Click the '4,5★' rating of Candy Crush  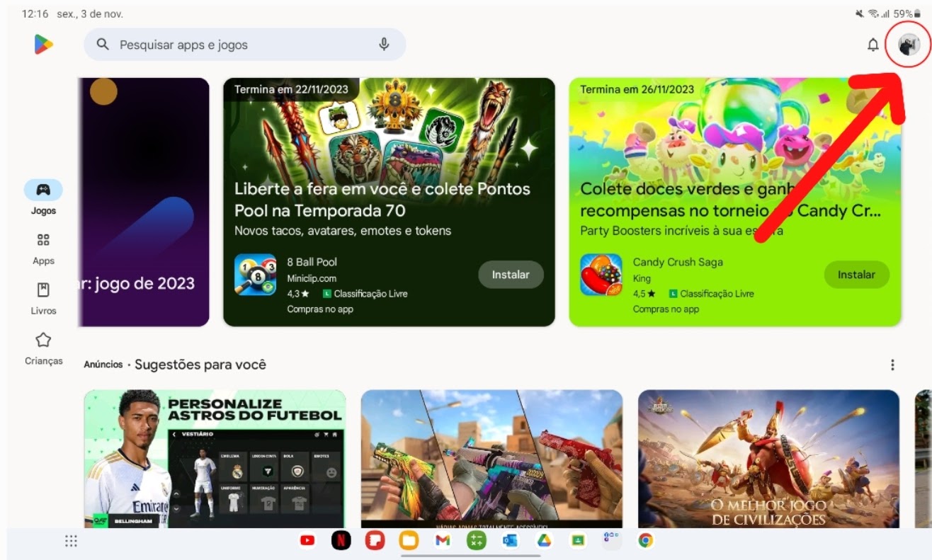[x=644, y=294]
